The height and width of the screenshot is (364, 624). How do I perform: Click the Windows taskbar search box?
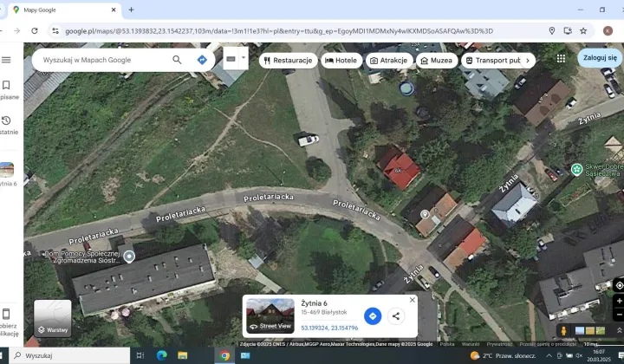[x=70, y=355]
